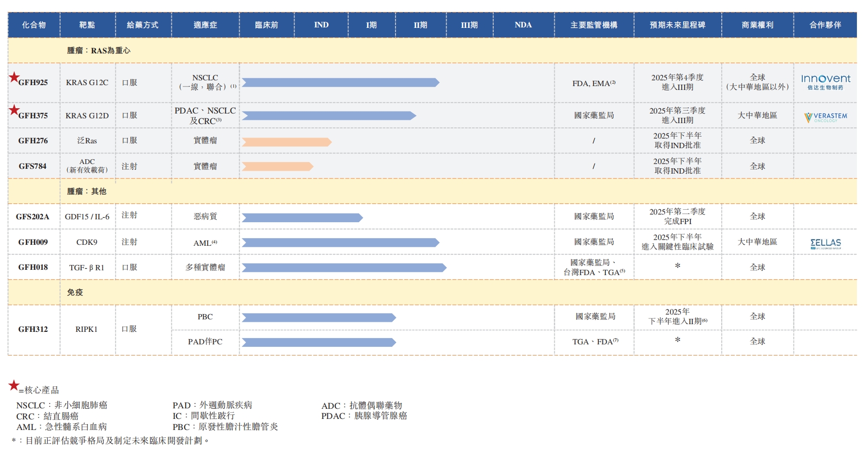Click the NDA column header
The height and width of the screenshot is (455, 868).
tap(523, 25)
